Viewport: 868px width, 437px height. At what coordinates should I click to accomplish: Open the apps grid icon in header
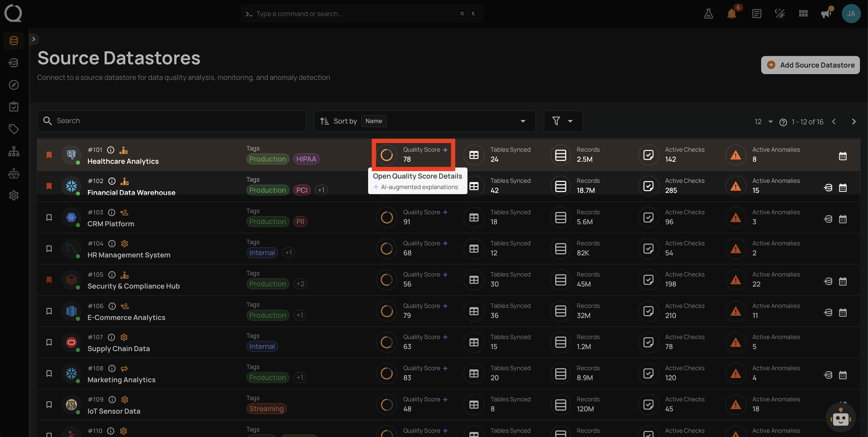[803, 14]
